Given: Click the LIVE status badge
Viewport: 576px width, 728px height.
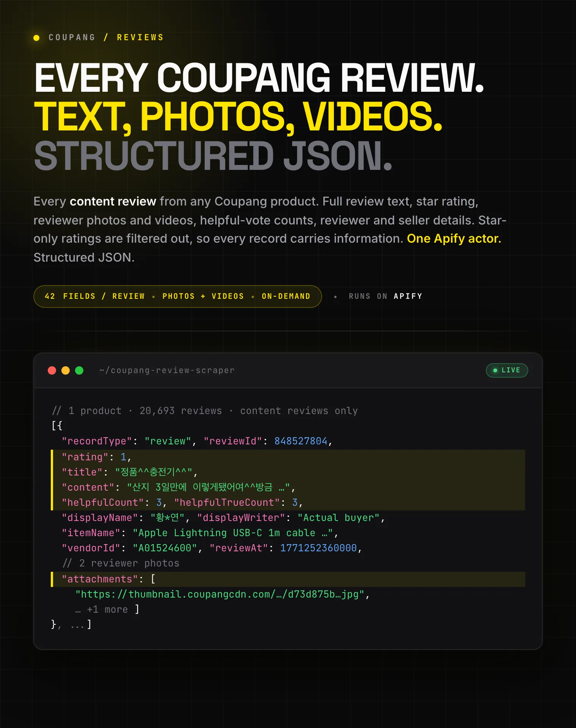Looking at the screenshot, I should click(x=507, y=370).
